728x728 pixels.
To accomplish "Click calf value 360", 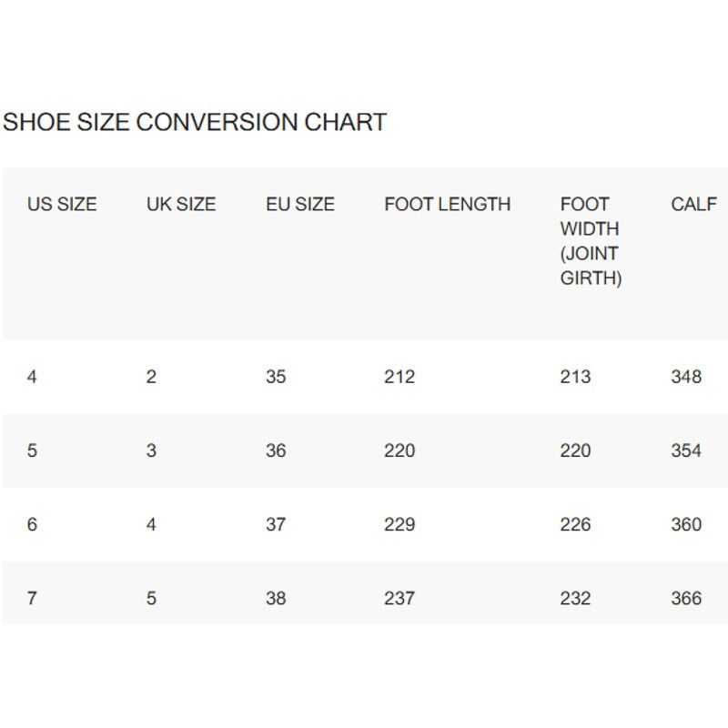I will (686, 524).
